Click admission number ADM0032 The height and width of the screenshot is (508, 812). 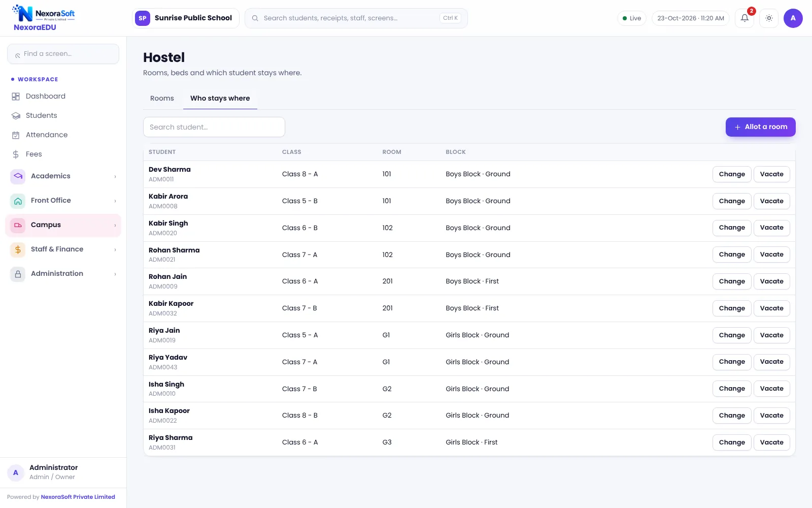point(163,313)
